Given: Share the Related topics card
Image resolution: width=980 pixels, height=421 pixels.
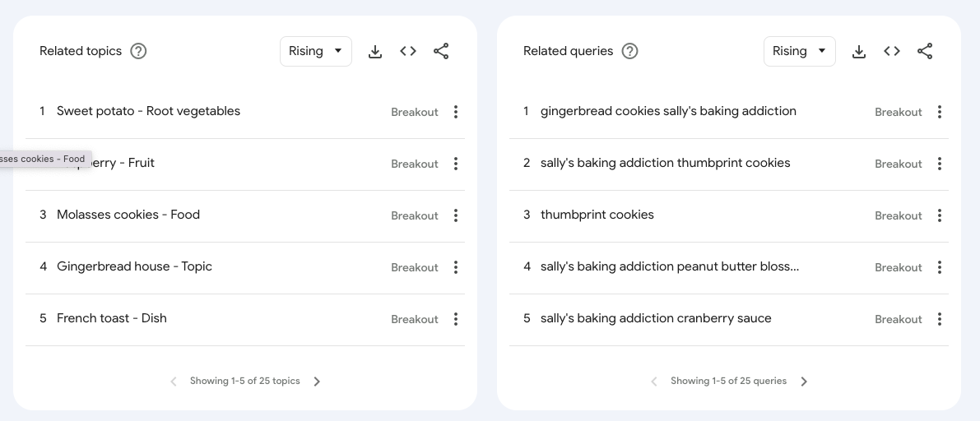Looking at the screenshot, I should (441, 51).
